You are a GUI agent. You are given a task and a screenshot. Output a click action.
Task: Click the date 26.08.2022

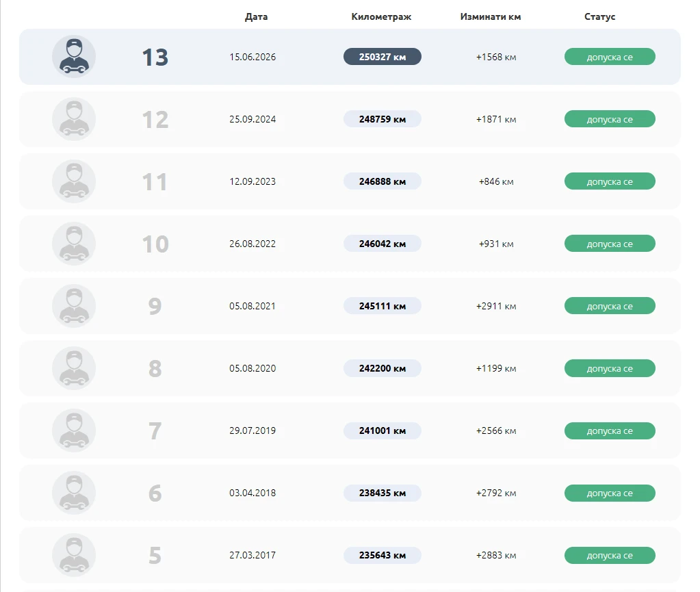[252, 244]
